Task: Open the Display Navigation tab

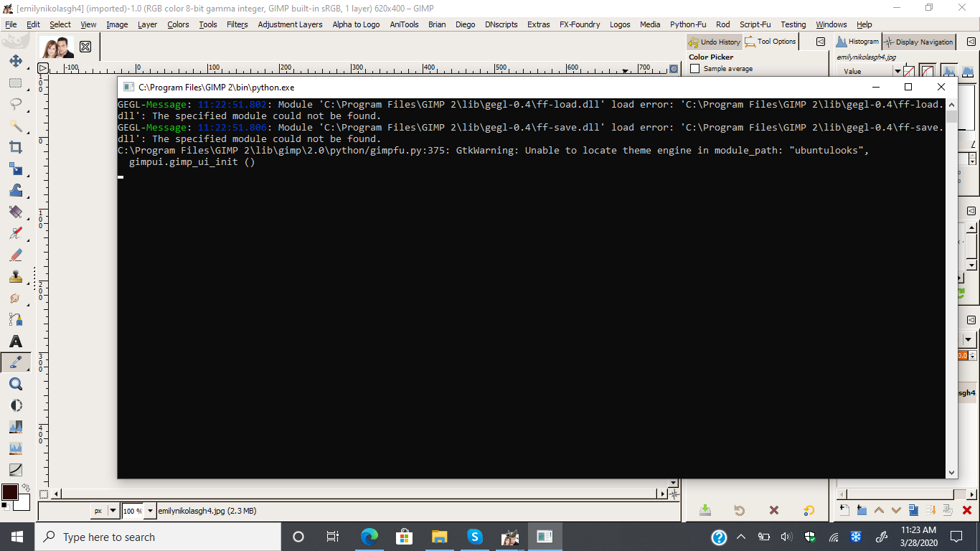Action: [919, 42]
